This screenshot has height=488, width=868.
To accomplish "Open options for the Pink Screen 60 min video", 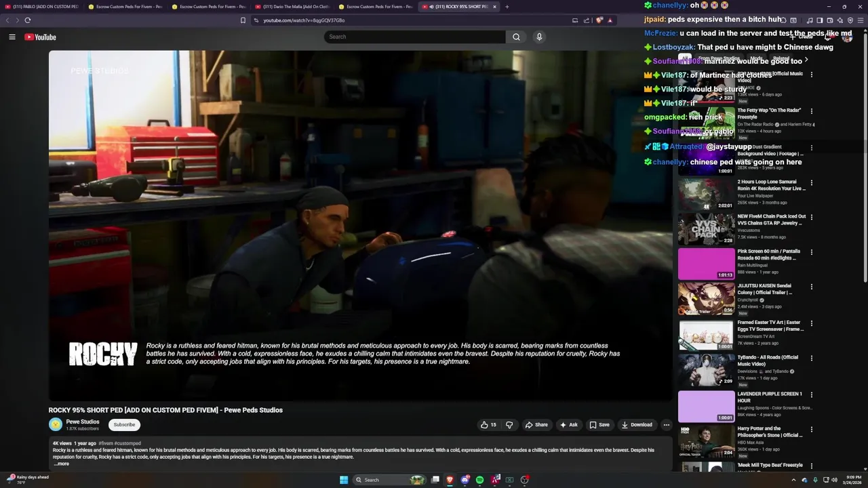I will (812, 252).
